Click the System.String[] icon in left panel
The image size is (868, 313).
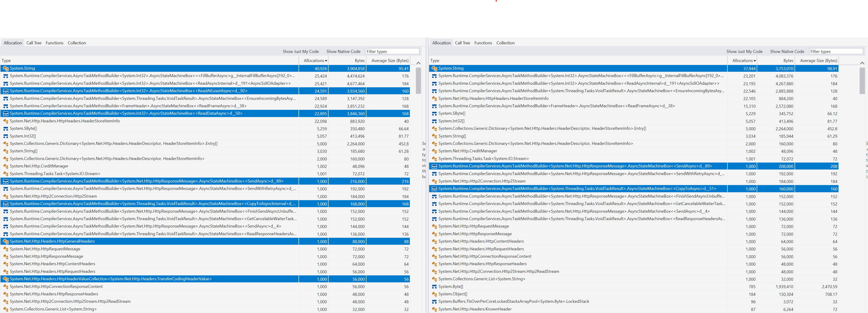[x=5, y=151]
